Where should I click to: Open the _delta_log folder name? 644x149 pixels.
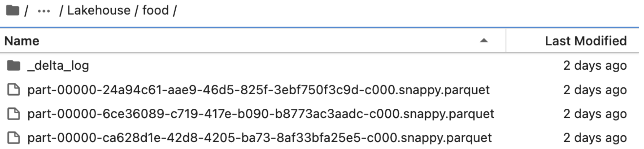pos(58,66)
